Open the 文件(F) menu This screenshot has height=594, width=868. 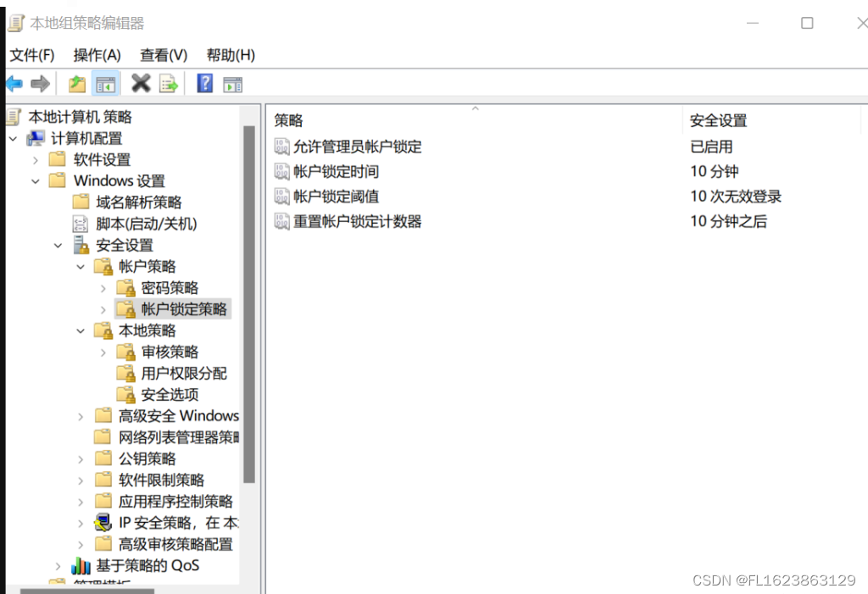tap(32, 55)
